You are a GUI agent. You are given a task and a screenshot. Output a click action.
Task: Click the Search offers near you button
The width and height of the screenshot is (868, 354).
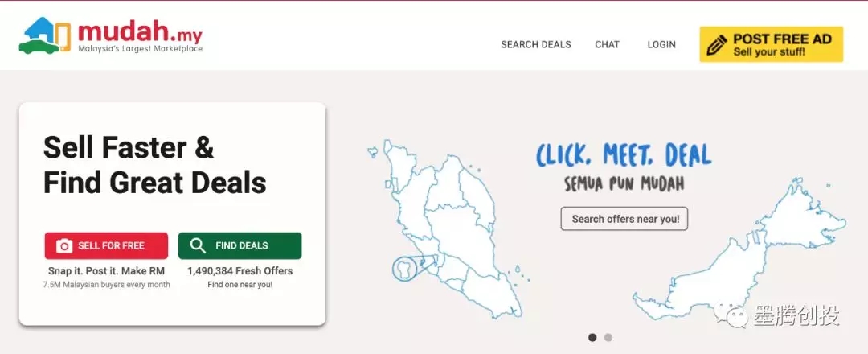click(x=624, y=219)
